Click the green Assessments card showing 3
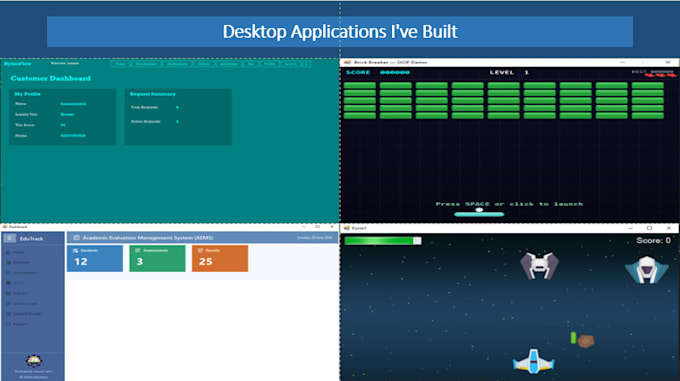The width and height of the screenshot is (680, 381). (x=157, y=258)
